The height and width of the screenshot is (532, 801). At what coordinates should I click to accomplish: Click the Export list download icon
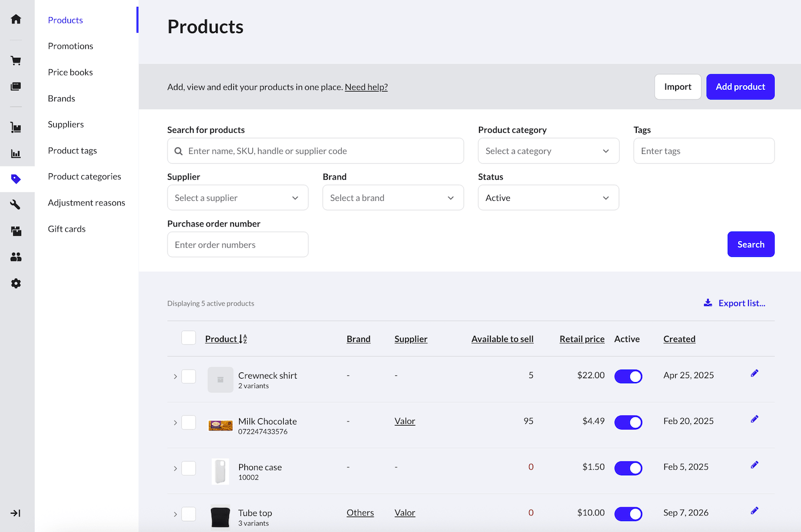[x=708, y=303]
